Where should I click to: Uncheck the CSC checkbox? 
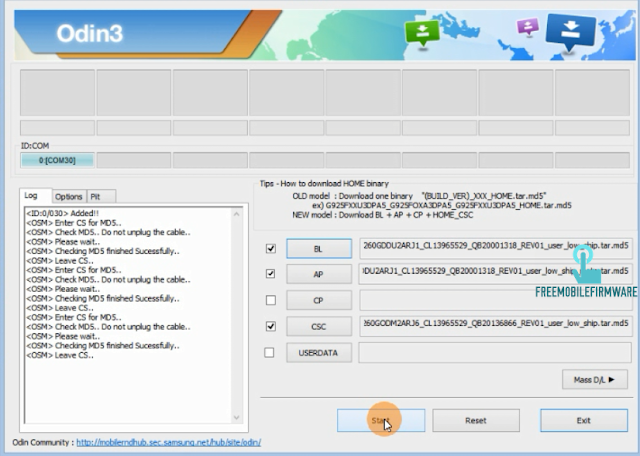271,326
